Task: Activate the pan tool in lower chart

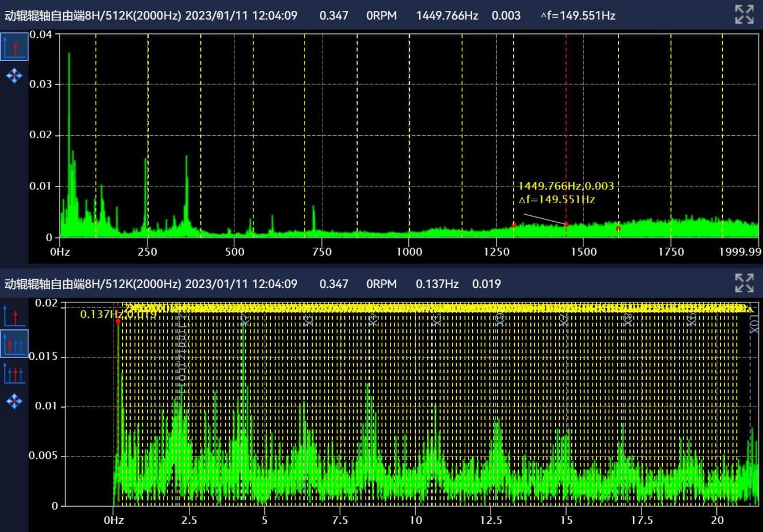Action: pyautogui.click(x=14, y=401)
